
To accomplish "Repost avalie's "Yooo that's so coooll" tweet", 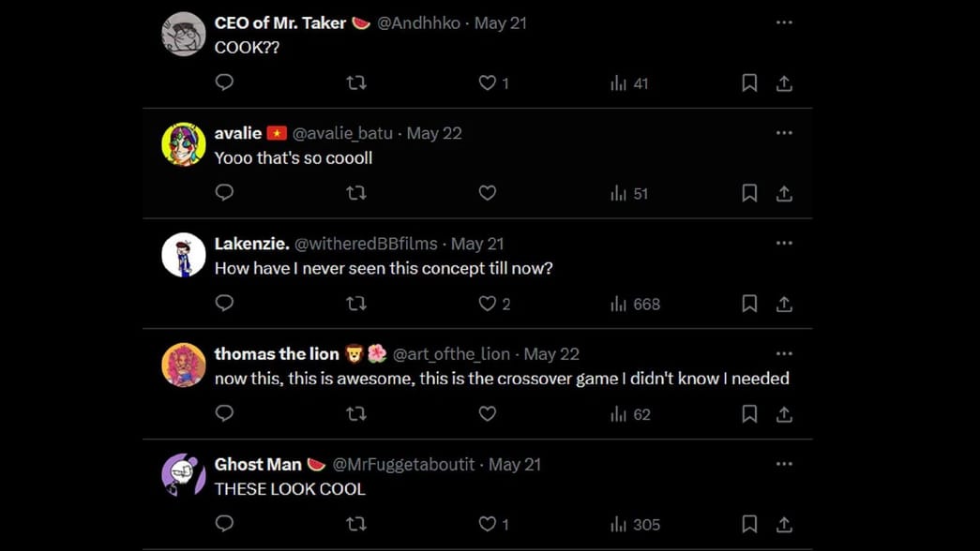I will click(356, 193).
